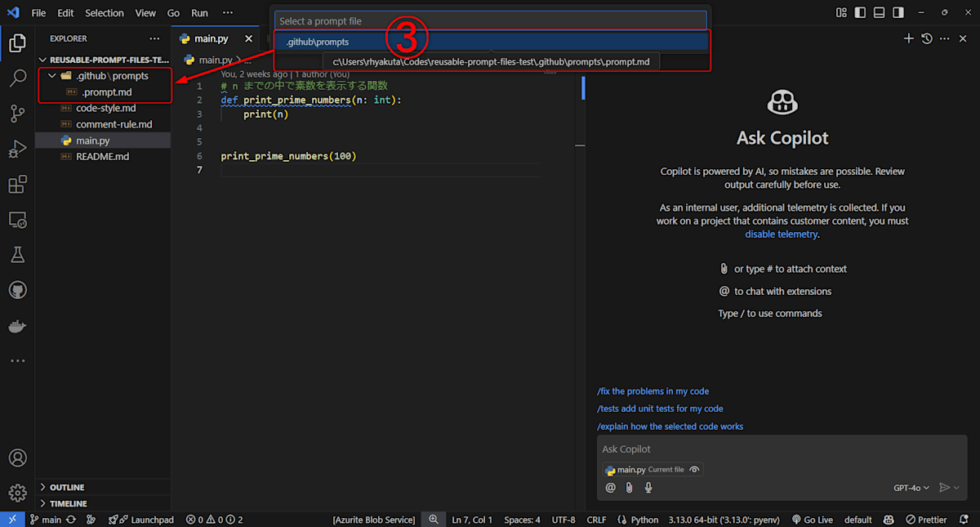The height and width of the screenshot is (527, 980).
Task: Open remote window indicator in status bar
Action: (x=12, y=520)
